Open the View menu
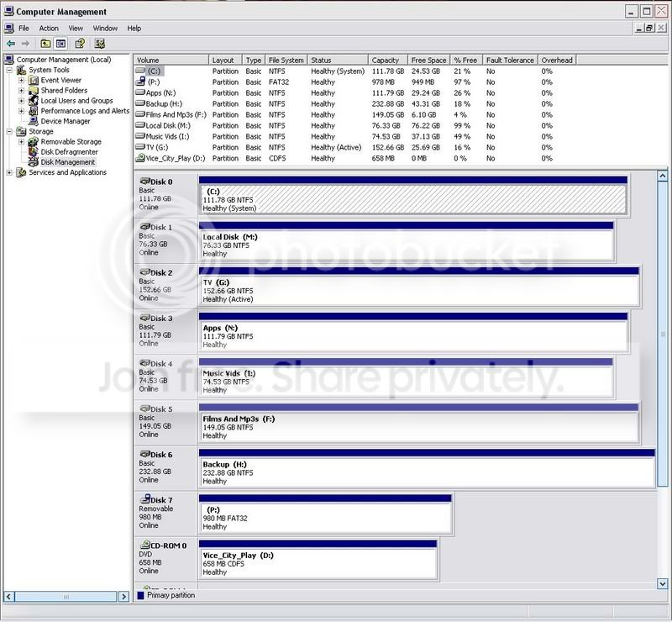Viewport: 672px width, 622px height. (76, 29)
